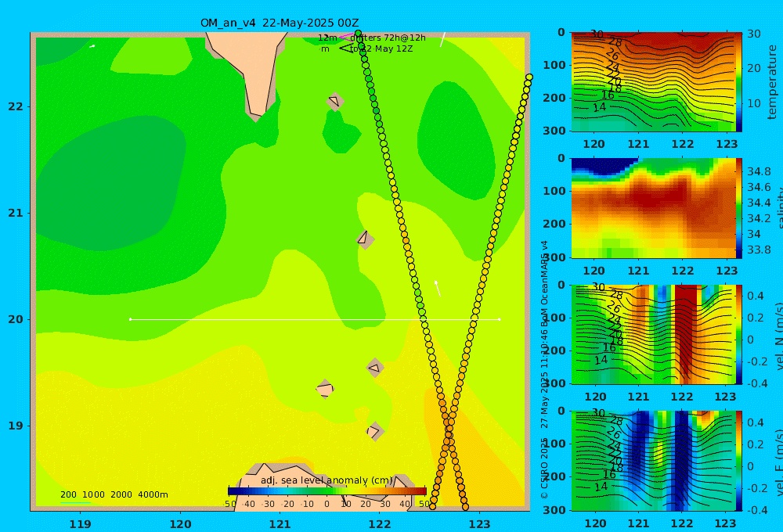Image resolution: width=783 pixels, height=532 pixels.
Task: Open the salinity section panel
Action: click(x=653, y=208)
